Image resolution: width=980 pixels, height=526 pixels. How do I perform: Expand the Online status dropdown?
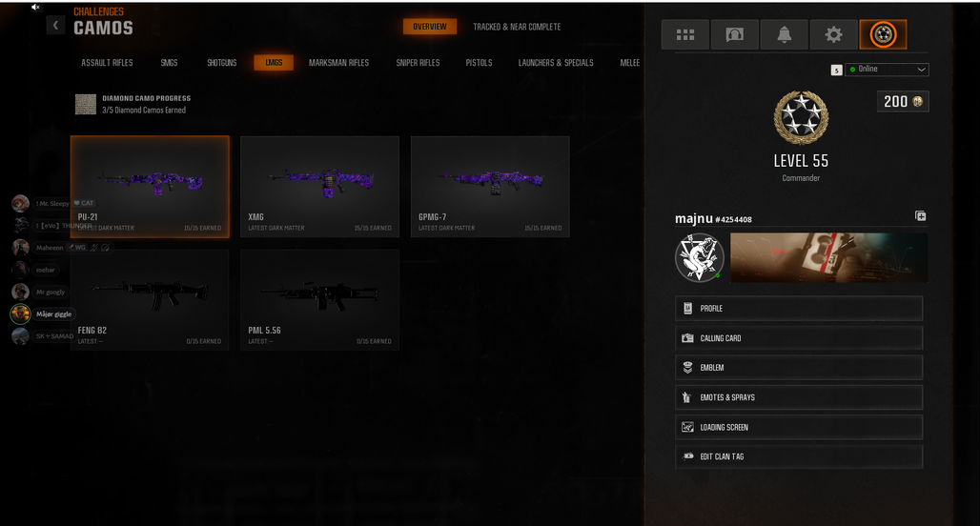pos(887,70)
